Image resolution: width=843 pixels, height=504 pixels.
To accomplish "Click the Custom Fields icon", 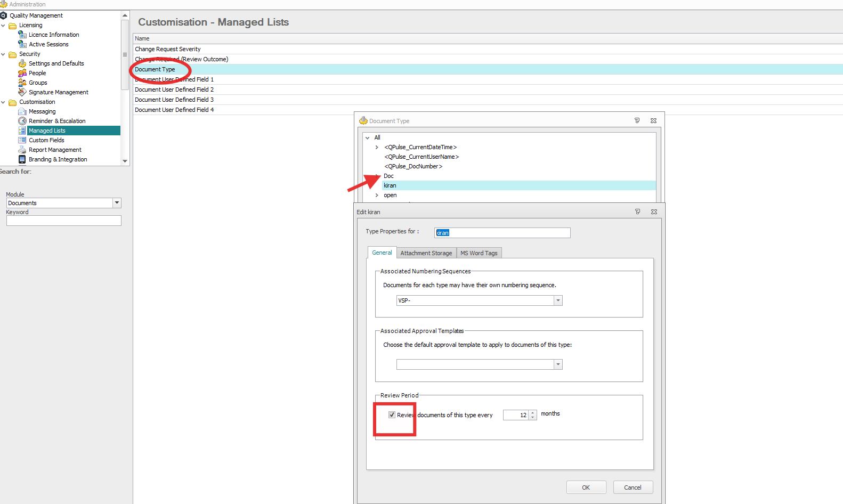I will coord(22,140).
